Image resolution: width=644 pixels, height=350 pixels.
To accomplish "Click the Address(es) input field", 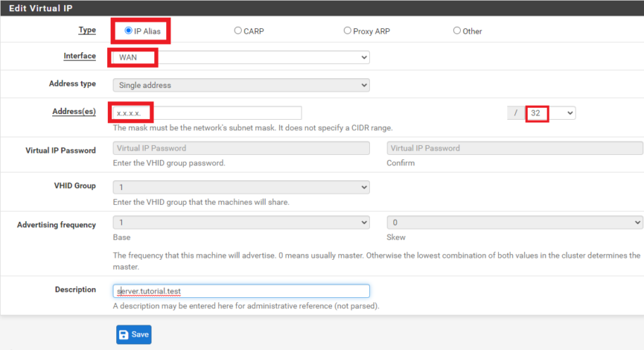I will [x=207, y=113].
